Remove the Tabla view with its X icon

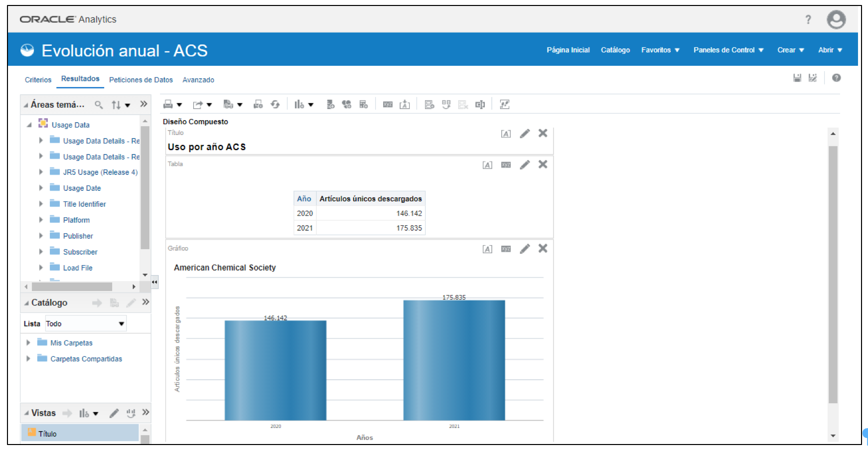[x=543, y=164]
